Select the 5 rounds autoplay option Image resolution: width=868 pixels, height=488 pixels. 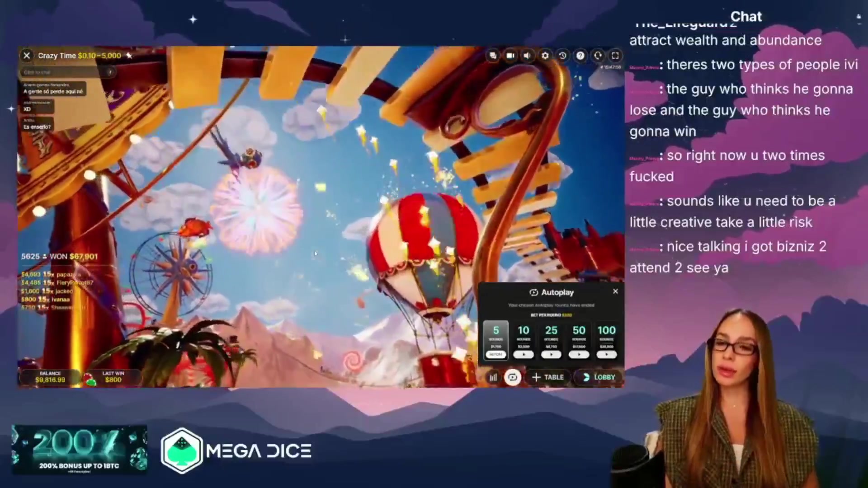[x=496, y=340]
